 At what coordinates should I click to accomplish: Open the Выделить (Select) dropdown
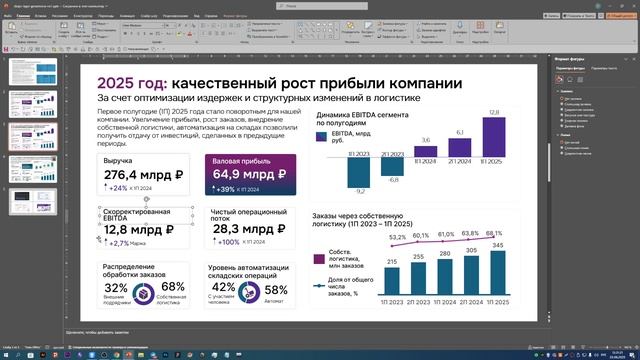pyautogui.click(x=427, y=36)
